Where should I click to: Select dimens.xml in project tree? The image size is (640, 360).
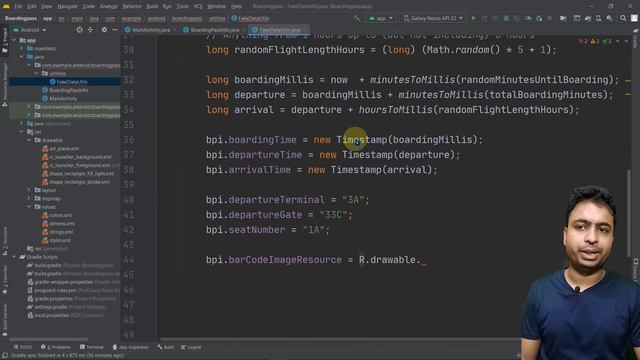[x=62, y=223]
